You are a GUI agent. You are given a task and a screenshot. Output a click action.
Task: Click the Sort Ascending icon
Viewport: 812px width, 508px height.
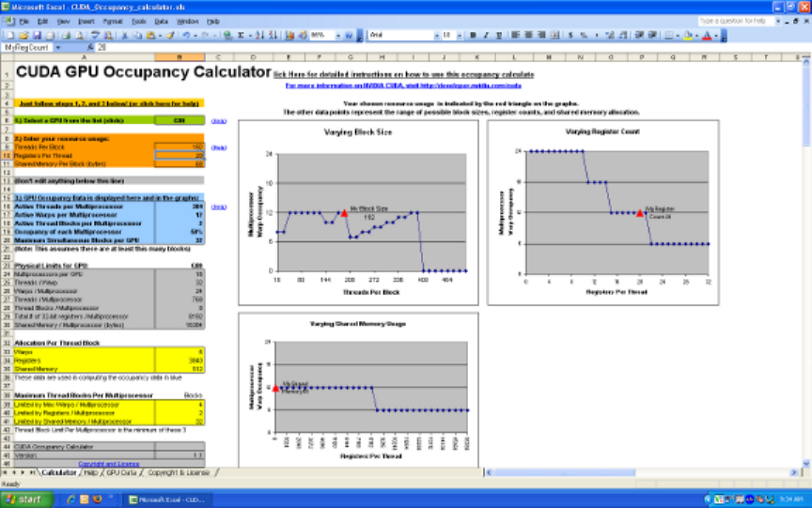(259, 35)
